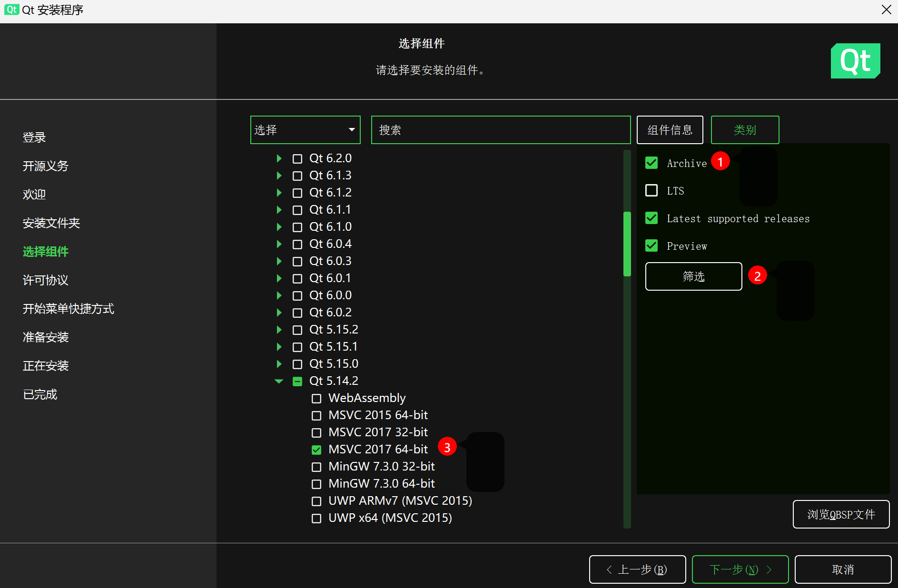Check the WebAssembly component box
The image size is (898, 588).
(x=316, y=398)
